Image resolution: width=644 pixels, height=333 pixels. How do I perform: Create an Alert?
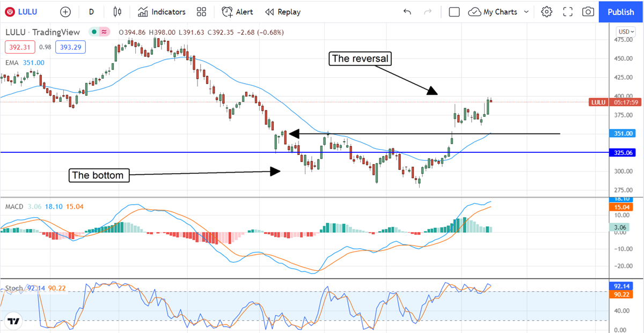click(238, 12)
